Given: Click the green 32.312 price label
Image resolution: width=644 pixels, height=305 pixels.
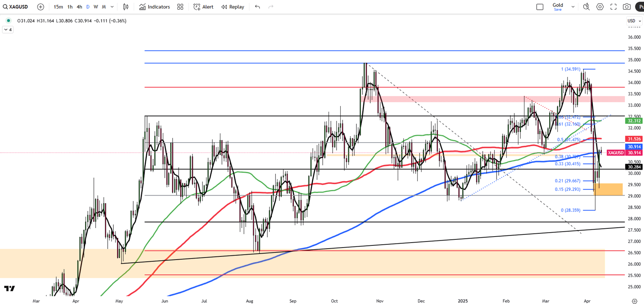Looking at the screenshot, I should [634, 121].
